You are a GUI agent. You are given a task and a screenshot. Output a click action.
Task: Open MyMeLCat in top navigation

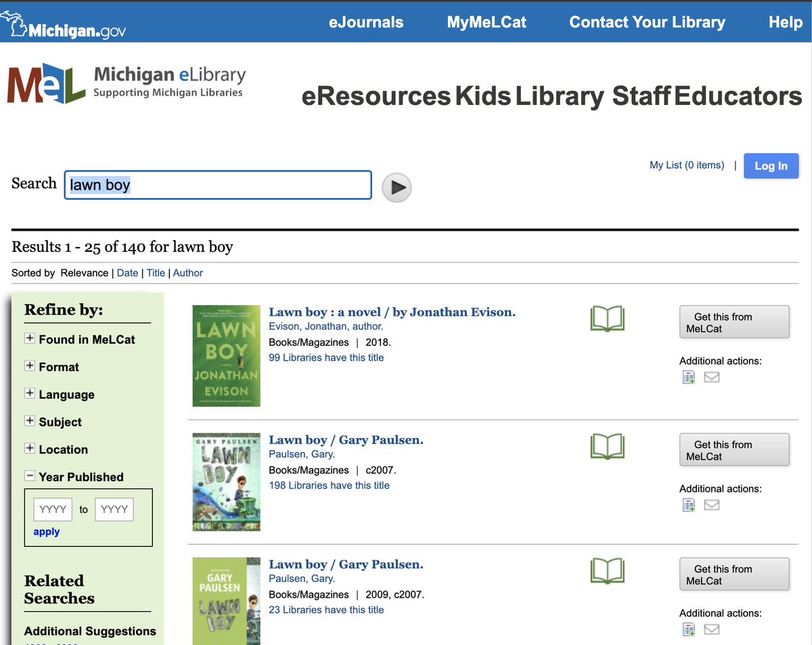487,22
